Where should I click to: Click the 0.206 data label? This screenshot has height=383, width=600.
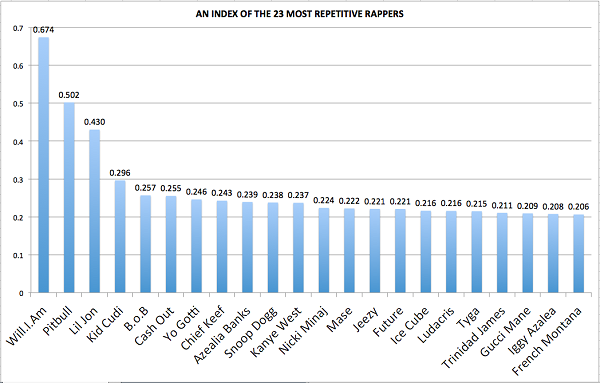pyautogui.click(x=579, y=207)
